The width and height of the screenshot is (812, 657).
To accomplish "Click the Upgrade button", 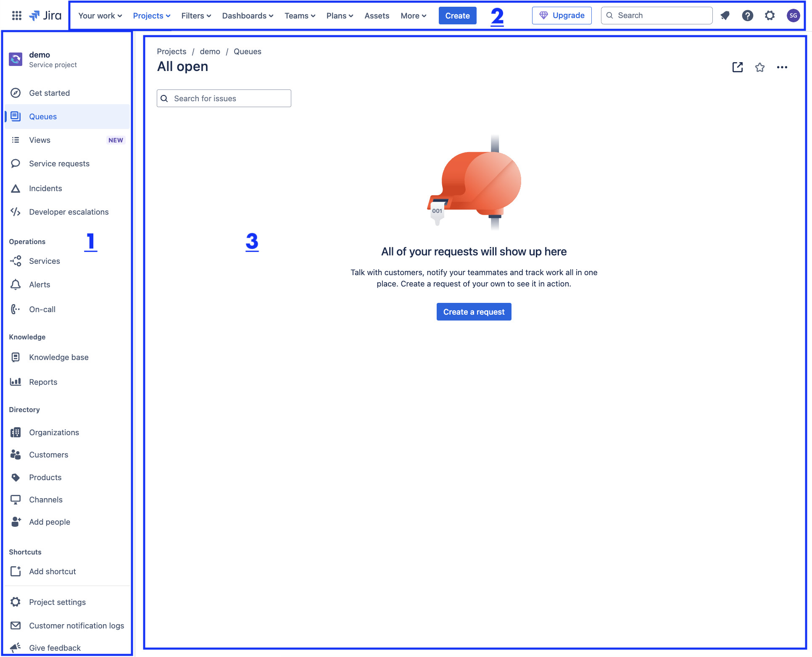I will (x=562, y=16).
